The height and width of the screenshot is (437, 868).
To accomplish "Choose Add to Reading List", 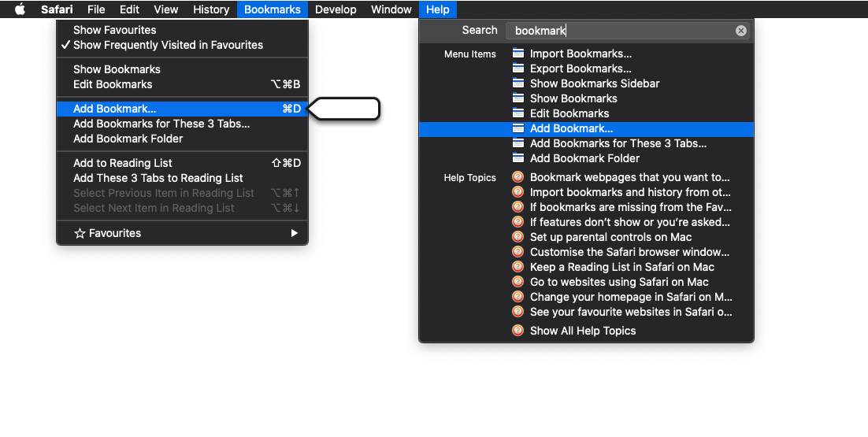I will click(x=182, y=163).
